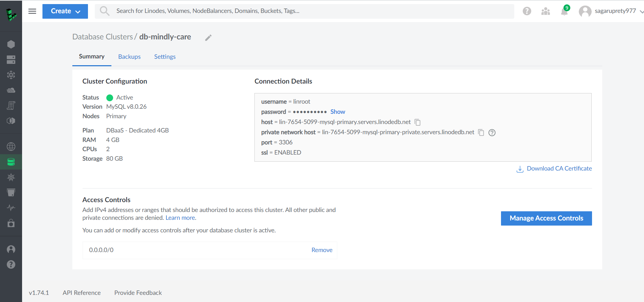Screen dimensions: 644x302
Task: Click the v1.74.1 version link
Action: (39, 293)
